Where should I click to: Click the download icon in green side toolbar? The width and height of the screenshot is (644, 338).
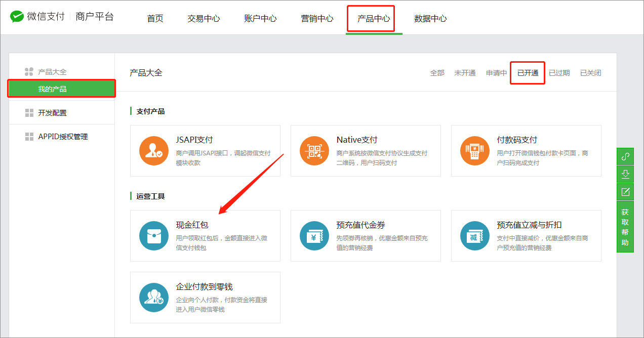pos(625,174)
